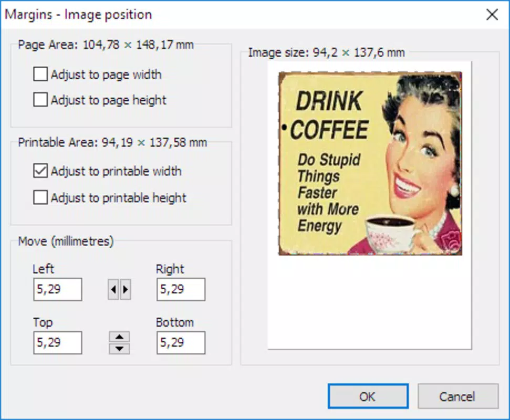Click the move up arrow button
Viewport: 510px width, 420px height.
(x=119, y=337)
